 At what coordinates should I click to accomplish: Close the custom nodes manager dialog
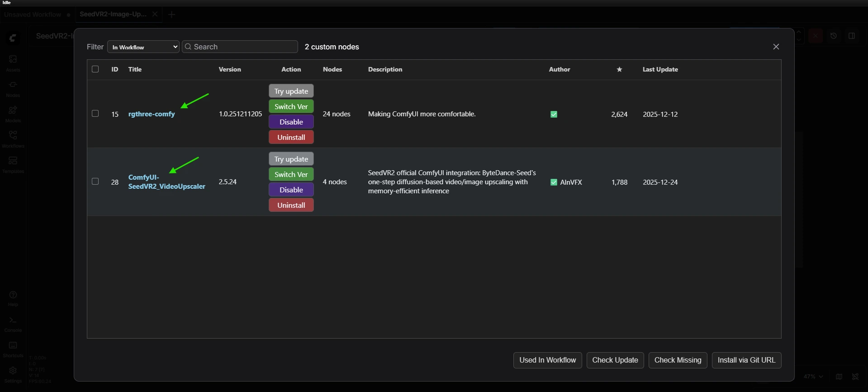[776, 47]
